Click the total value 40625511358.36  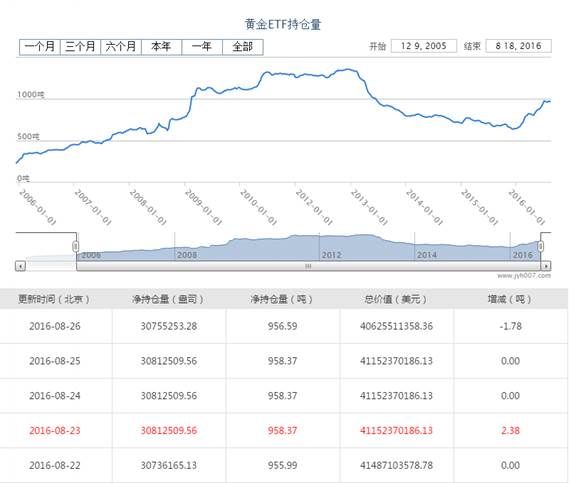pos(396,326)
